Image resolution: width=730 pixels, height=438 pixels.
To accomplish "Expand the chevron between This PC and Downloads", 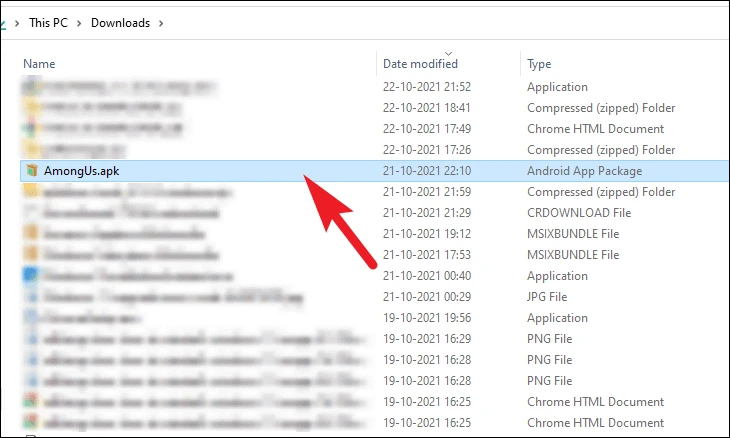I will pyautogui.click(x=79, y=23).
